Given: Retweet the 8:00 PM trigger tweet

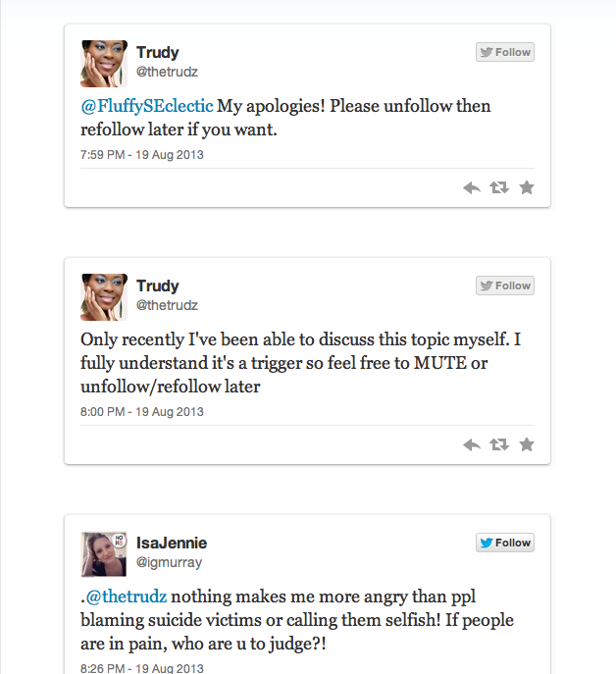Looking at the screenshot, I should coord(498,444).
